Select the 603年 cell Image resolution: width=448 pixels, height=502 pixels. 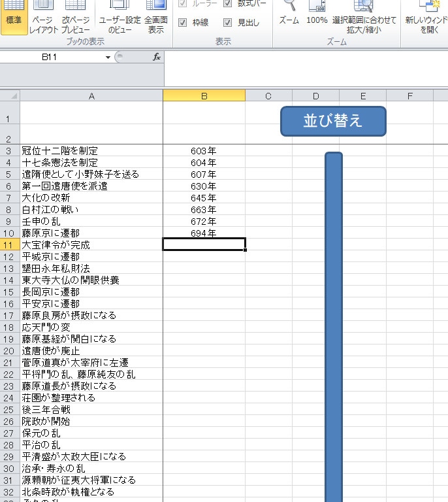coord(204,150)
